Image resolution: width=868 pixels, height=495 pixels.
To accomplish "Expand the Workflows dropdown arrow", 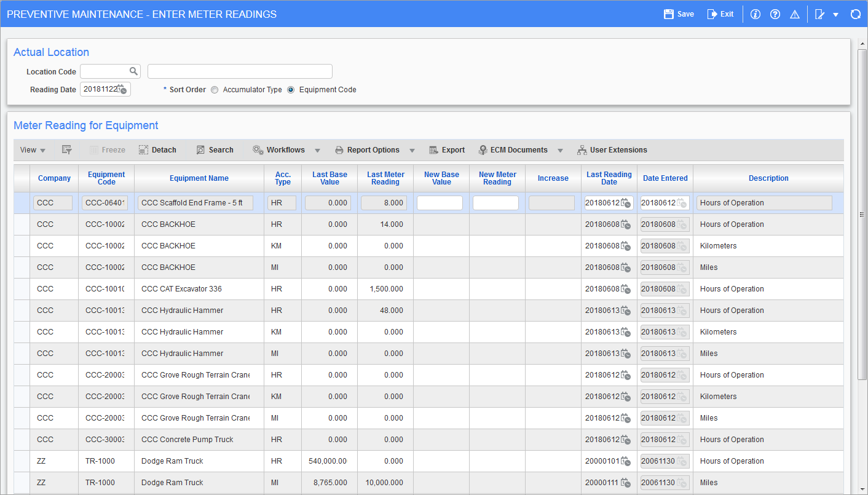I will point(318,150).
